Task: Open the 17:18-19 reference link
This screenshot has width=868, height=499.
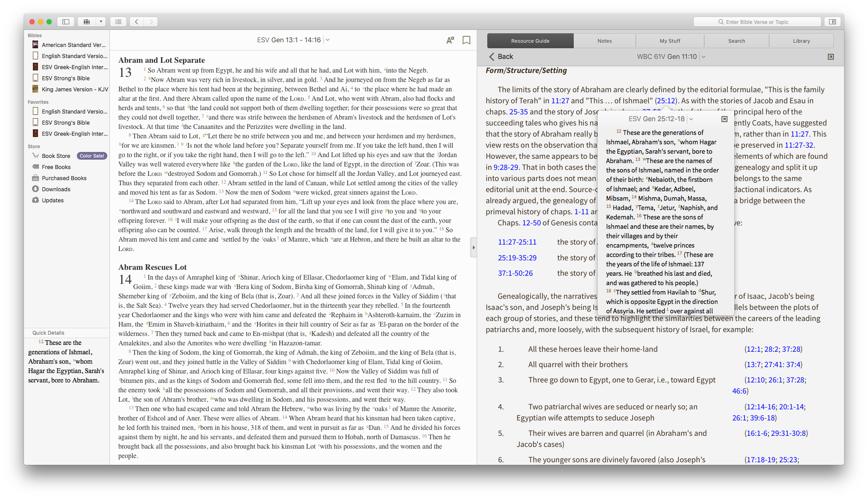Action: 761,460
